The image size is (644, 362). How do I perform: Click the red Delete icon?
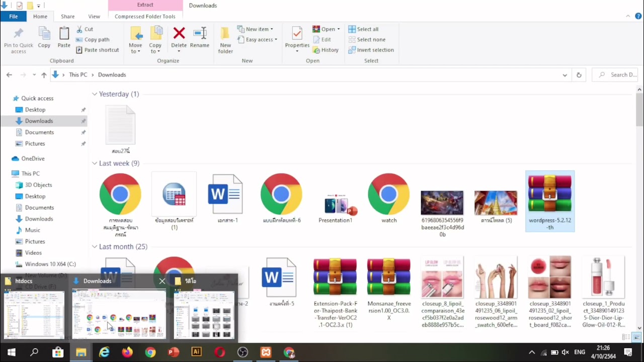pos(179,34)
